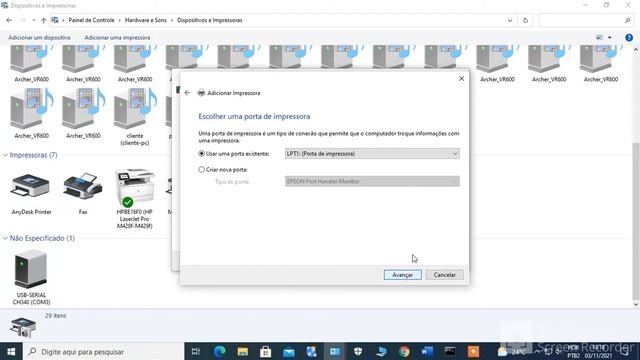Open the address bar history dropdown
This screenshot has width=640, height=360.
coord(510,20)
